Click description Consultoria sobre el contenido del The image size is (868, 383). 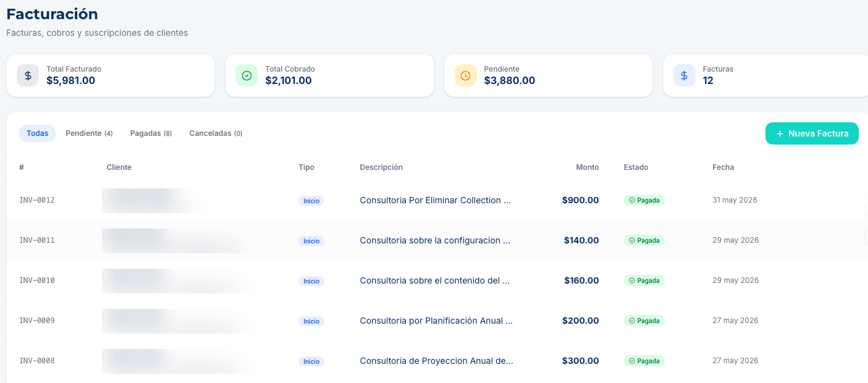click(435, 280)
